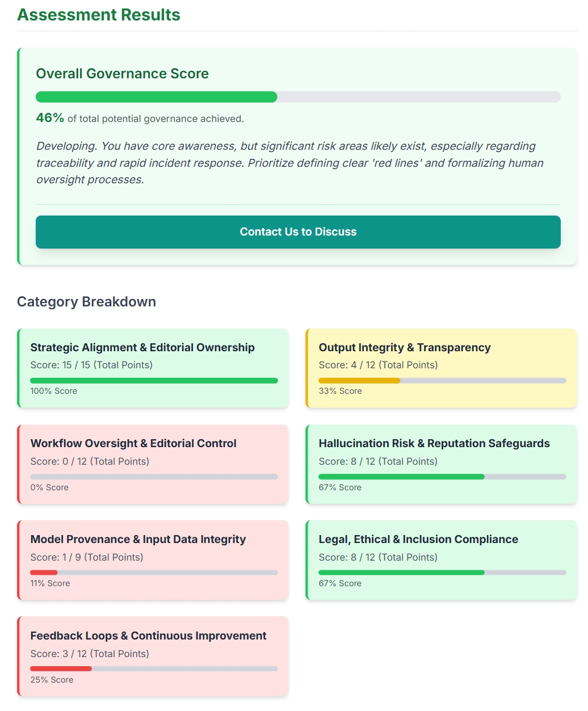Click the Workflow Oversight & Editorial Control card
588x711 pixels.
click(x=153, y=464)
